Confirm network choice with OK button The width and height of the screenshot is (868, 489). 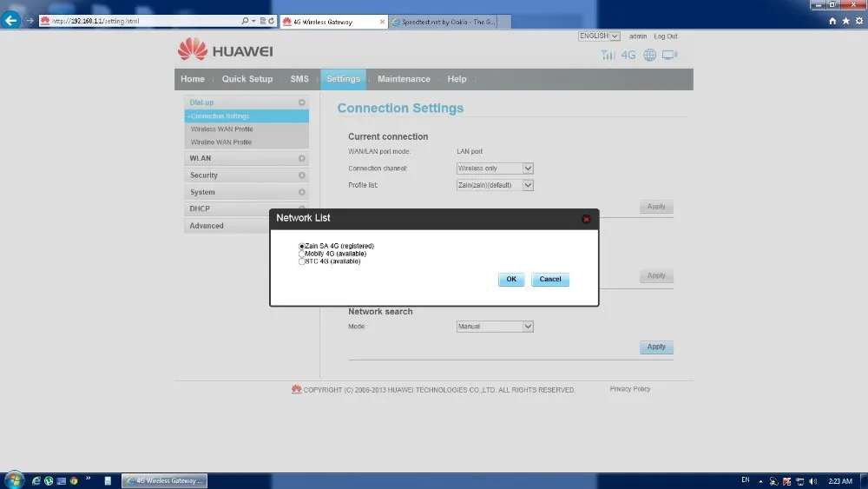point(511,279)
